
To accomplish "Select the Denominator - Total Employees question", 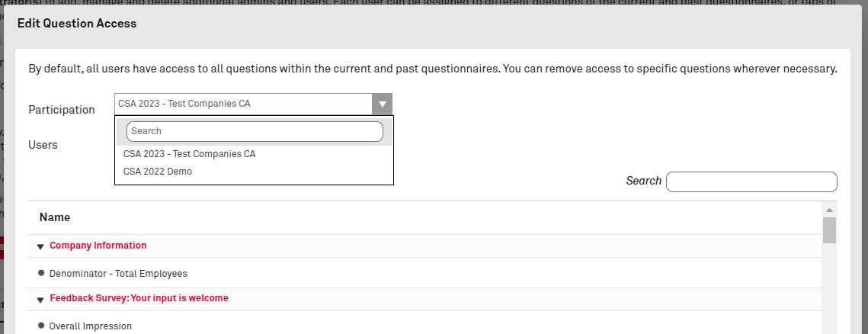I will [118, 273].
